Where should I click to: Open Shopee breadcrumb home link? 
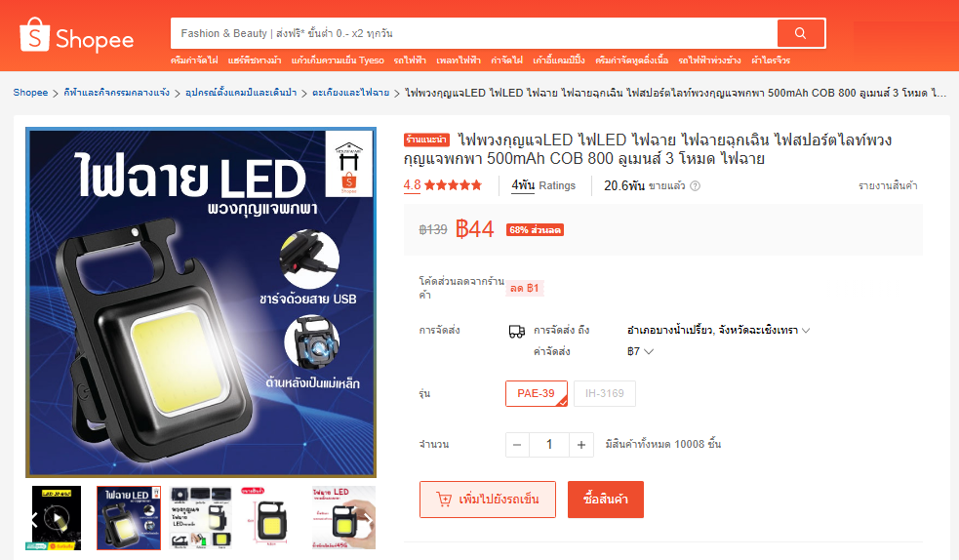[30, 93]
